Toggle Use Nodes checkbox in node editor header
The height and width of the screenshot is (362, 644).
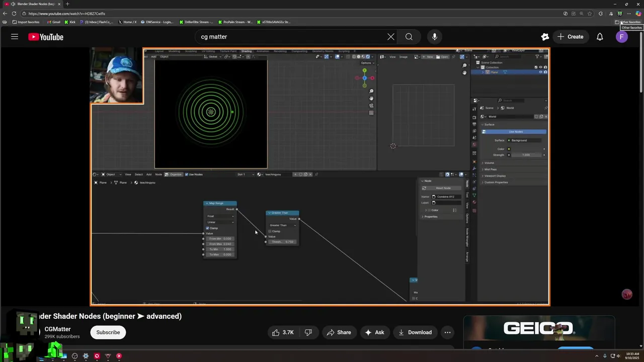click(187, 174)
